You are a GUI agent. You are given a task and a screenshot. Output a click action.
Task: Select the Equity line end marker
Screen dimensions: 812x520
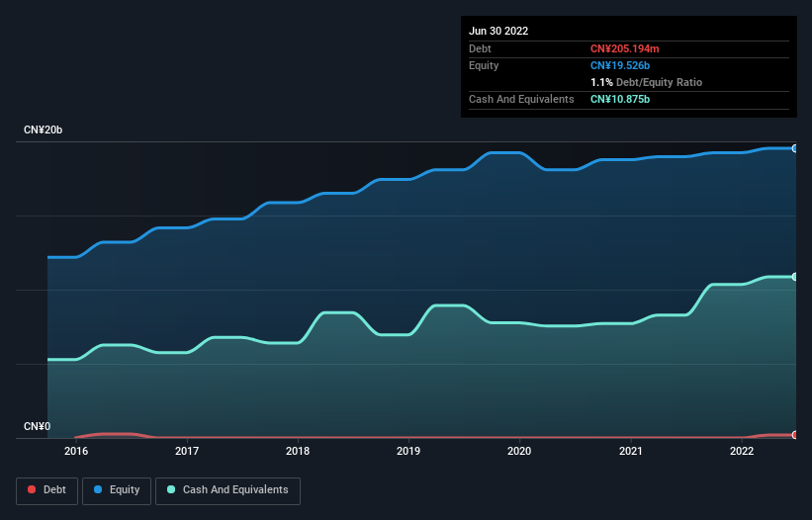pyautogui.click(x=795, y=148)
